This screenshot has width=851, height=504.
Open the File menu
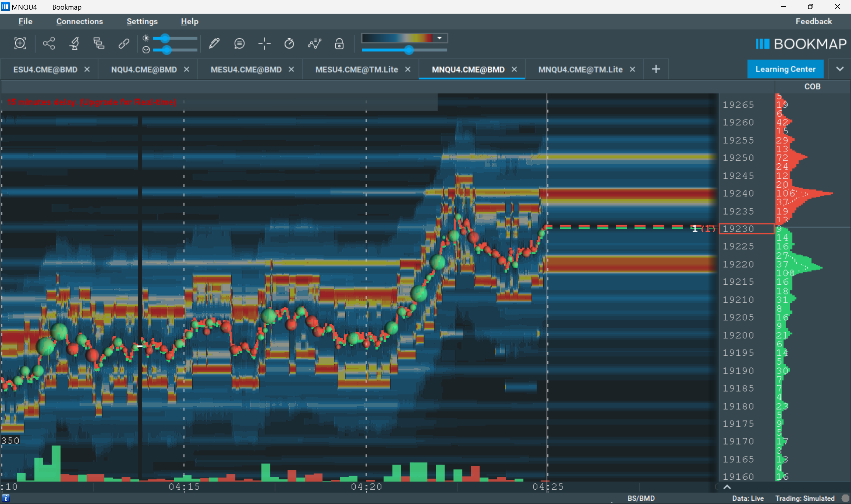26,21
